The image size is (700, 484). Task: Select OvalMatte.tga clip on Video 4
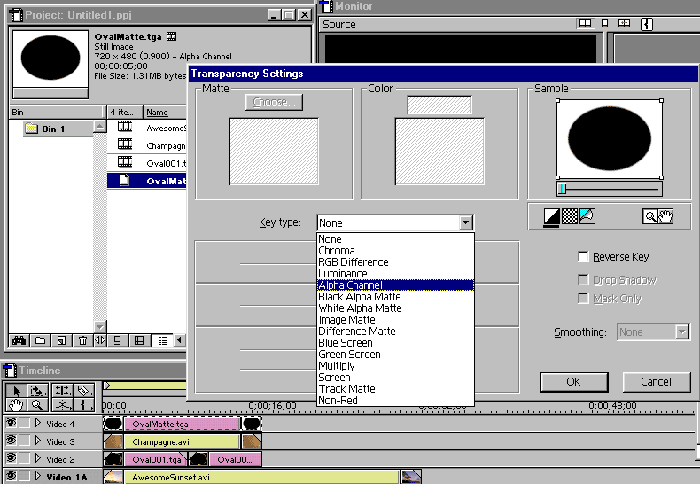[181, 424]
